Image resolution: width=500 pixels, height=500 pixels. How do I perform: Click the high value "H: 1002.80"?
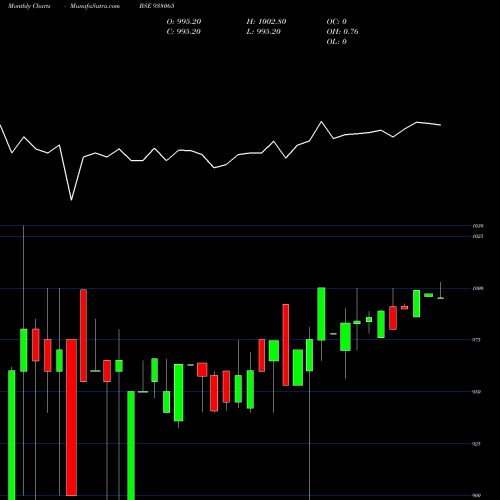[x=266, y=22]
